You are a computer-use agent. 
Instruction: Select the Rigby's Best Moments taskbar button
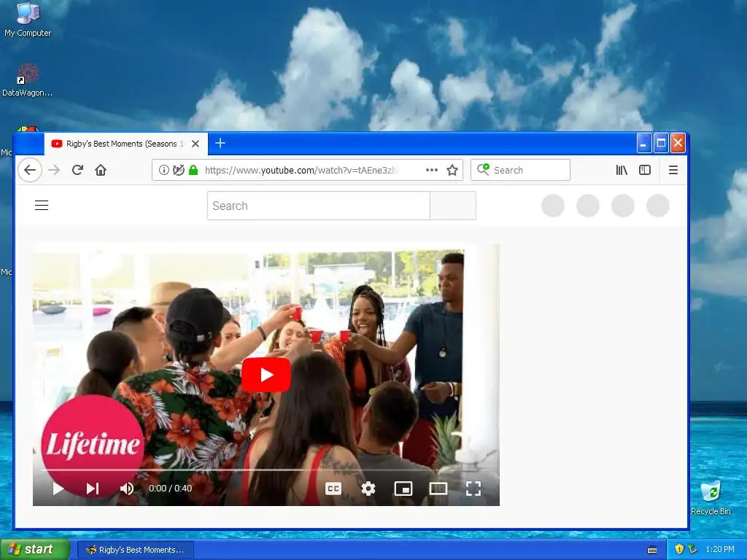(x=135, y=550)
